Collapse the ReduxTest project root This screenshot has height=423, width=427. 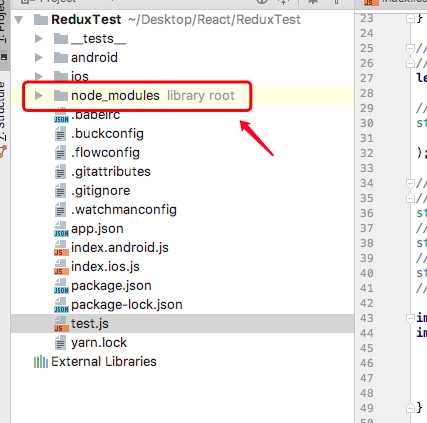[x=19, y=20]
